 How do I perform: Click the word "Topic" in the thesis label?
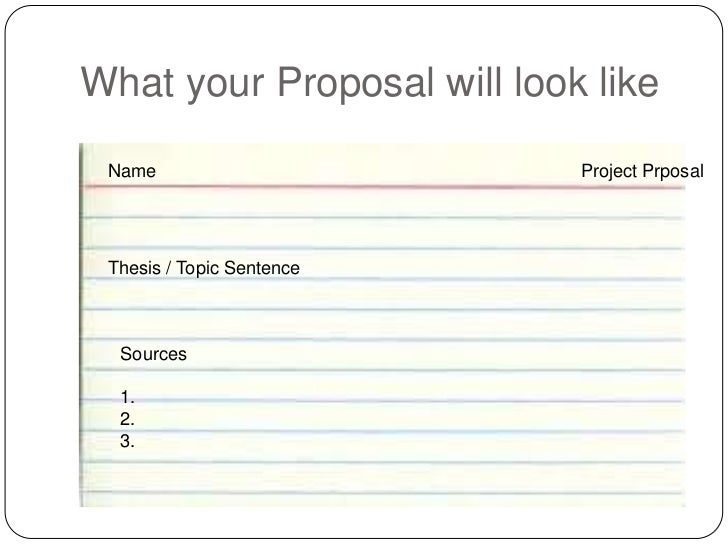(x=197, y=268)
